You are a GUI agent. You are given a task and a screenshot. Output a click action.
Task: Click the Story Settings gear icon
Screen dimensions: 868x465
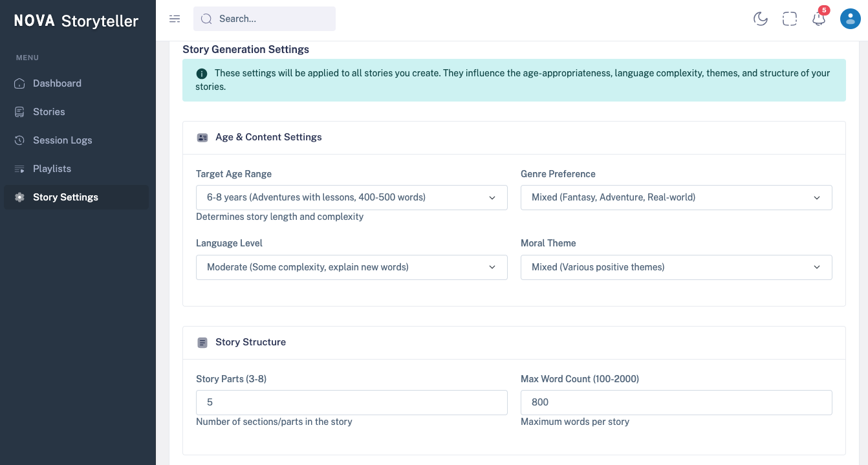coord(20,197)
